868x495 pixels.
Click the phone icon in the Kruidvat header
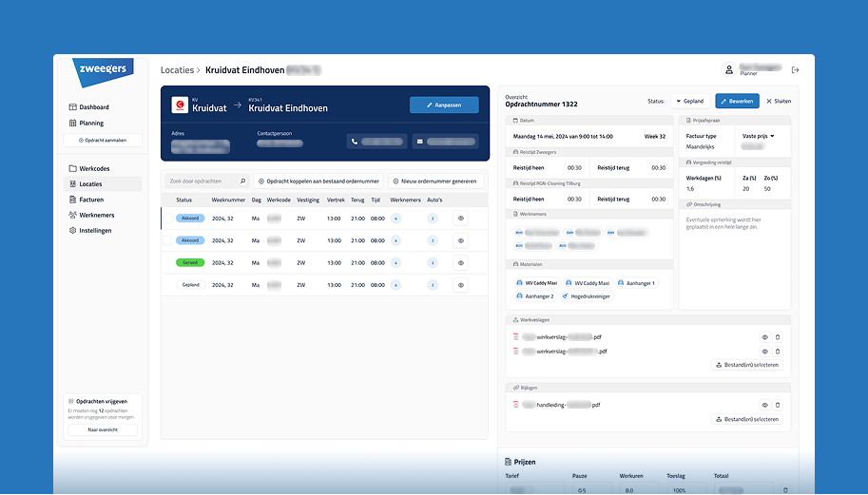(354, 143)
